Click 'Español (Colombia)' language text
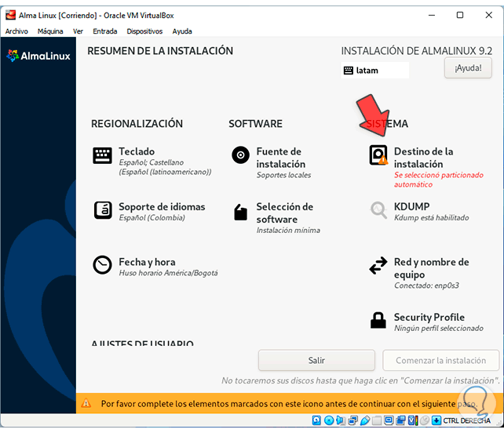504x433 pixels. [x=152, y=217]
